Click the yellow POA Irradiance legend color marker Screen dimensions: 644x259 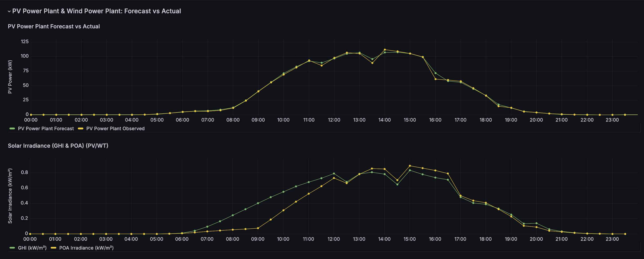click(x=53, y=248)
